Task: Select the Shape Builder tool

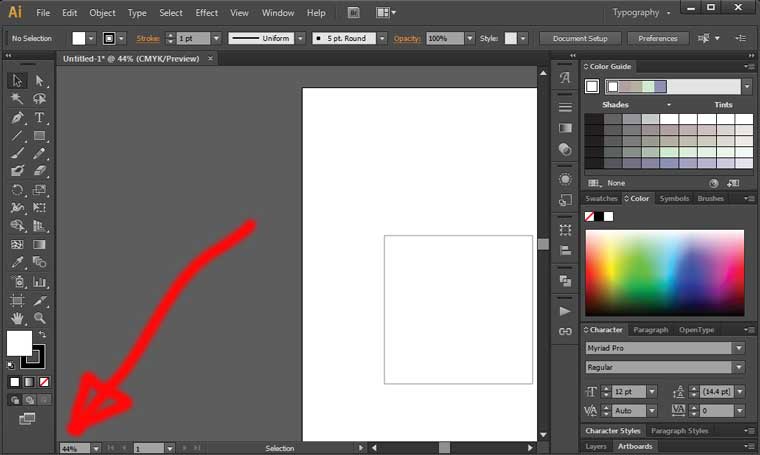Action: (17, 226)
